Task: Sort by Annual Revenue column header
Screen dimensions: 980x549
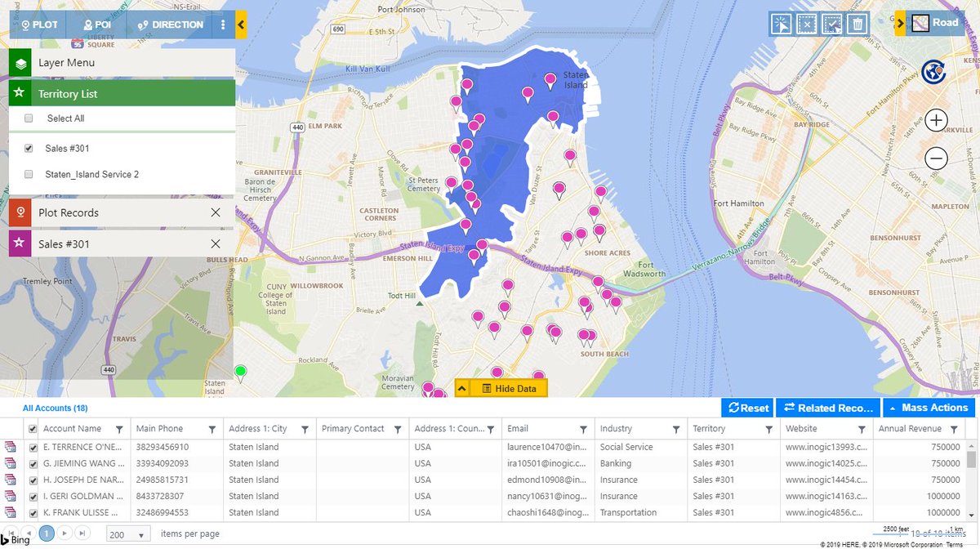Action: [908, 429]
